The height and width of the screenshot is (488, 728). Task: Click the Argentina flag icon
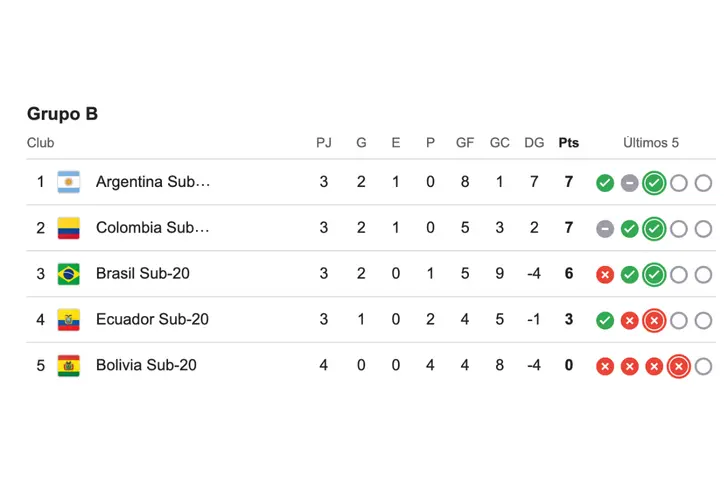68,182
